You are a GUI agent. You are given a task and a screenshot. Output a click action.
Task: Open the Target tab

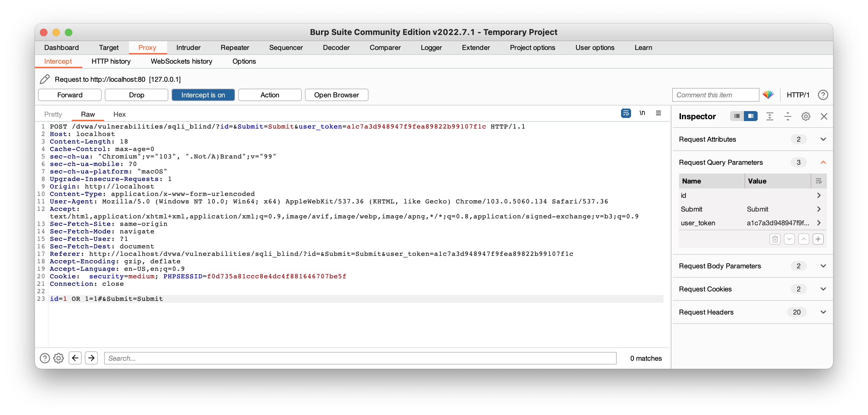click(109, 47)
